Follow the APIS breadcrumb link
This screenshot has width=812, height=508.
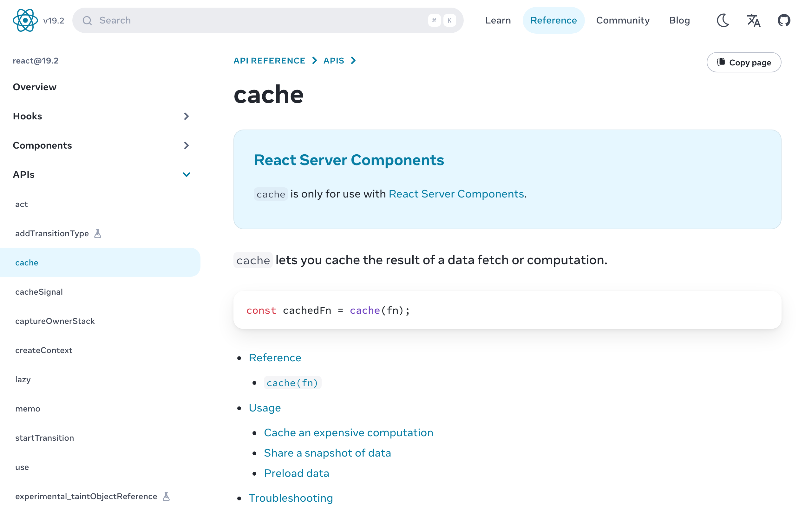pyautogui.click(x=334, y=60)
